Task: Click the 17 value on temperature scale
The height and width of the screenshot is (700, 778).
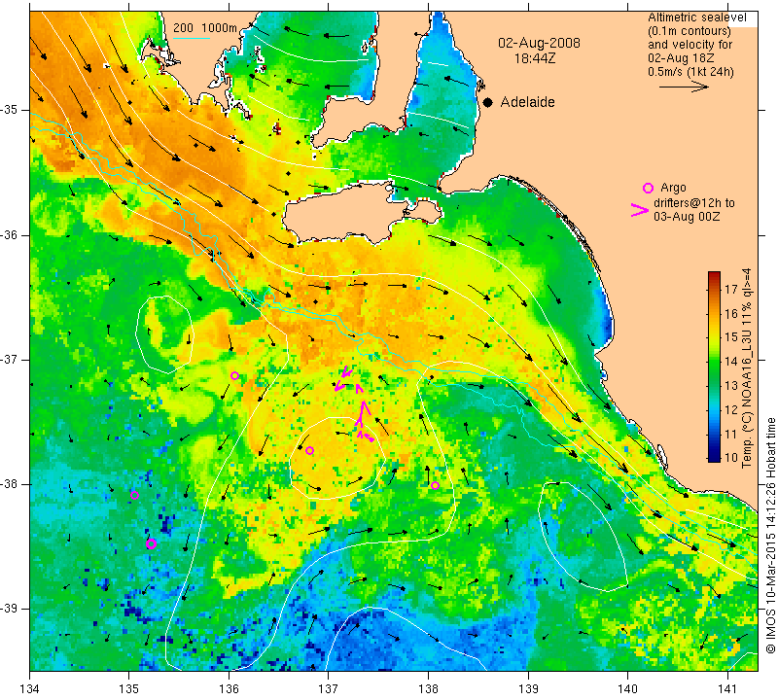Action: (731, 289)
